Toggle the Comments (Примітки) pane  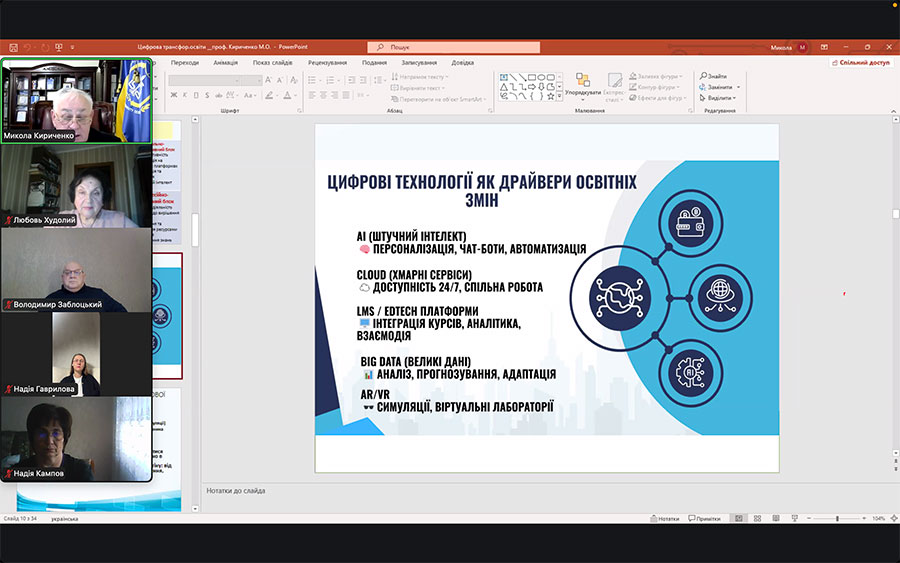tap(704, 518)
